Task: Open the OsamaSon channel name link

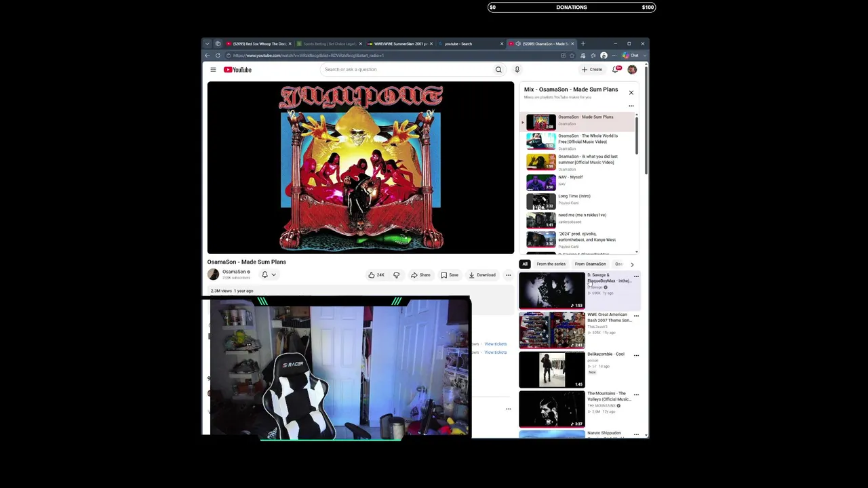Action: click(x=234, y=272)
